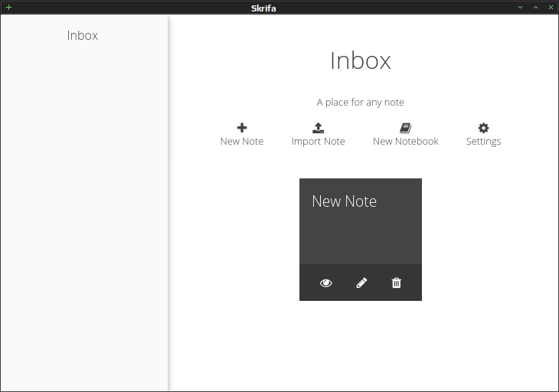The image size is (559, 392).
Task: Click the New Notebook text label
Action: (406, 142)
